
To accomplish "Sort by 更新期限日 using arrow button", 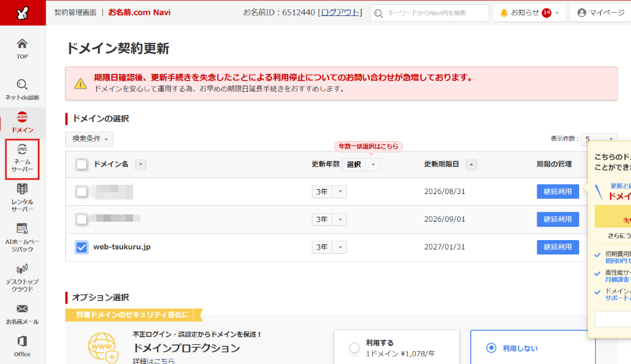I will [x=471, y=164].
